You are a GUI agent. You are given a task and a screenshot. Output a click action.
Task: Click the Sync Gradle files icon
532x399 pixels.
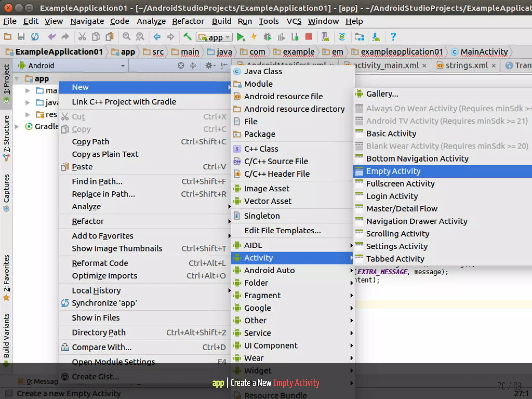[342, 37]
